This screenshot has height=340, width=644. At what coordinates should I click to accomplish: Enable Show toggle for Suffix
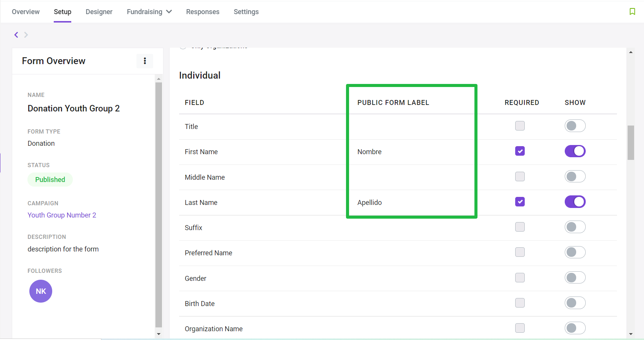pyautogui.click(x=575, y=227)
